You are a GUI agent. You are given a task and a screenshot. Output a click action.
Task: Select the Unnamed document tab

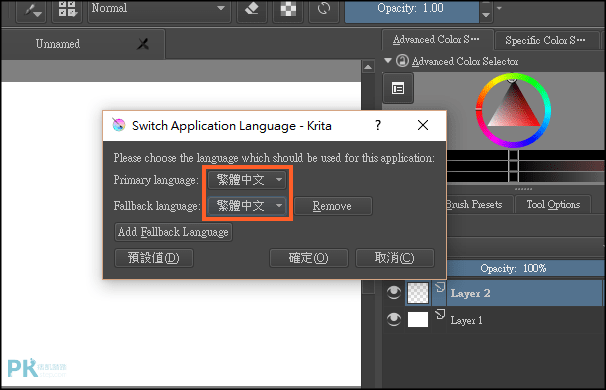pos(83,44)
